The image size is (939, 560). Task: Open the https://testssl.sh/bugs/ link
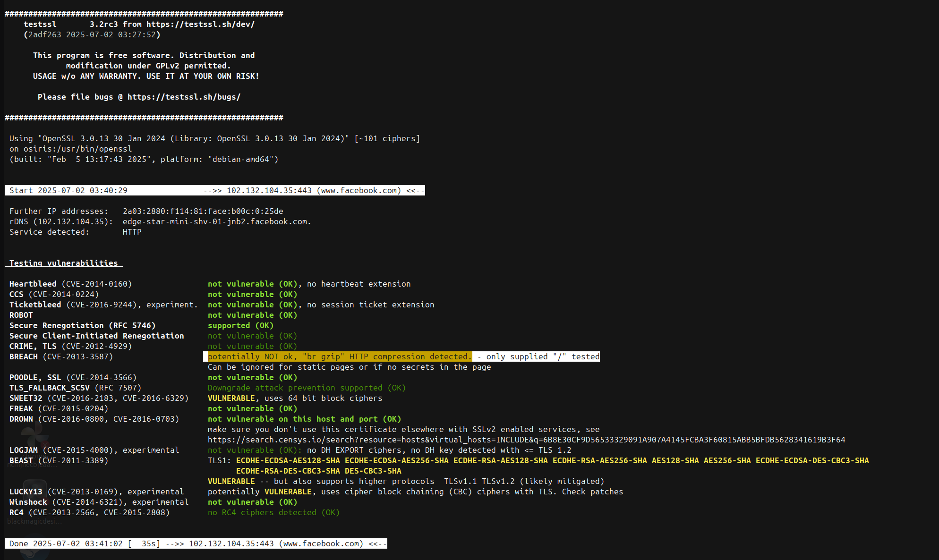pyautogui.click(x=184, y=97)
